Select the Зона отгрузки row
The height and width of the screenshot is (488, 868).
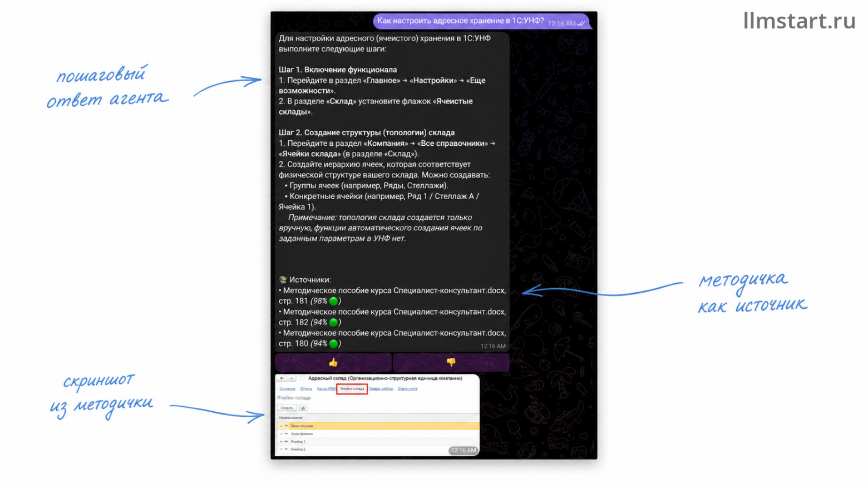pos(378,426)
